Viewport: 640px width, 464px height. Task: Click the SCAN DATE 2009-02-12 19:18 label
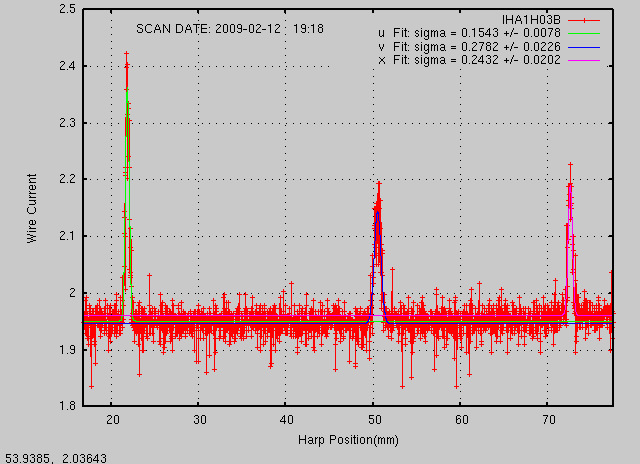click(230, 29)
